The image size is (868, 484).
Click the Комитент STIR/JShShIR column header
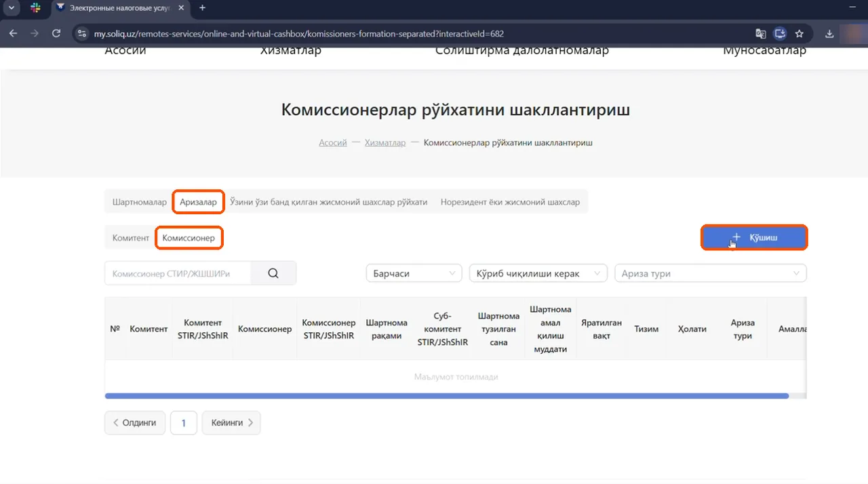(x=203, y=329)
